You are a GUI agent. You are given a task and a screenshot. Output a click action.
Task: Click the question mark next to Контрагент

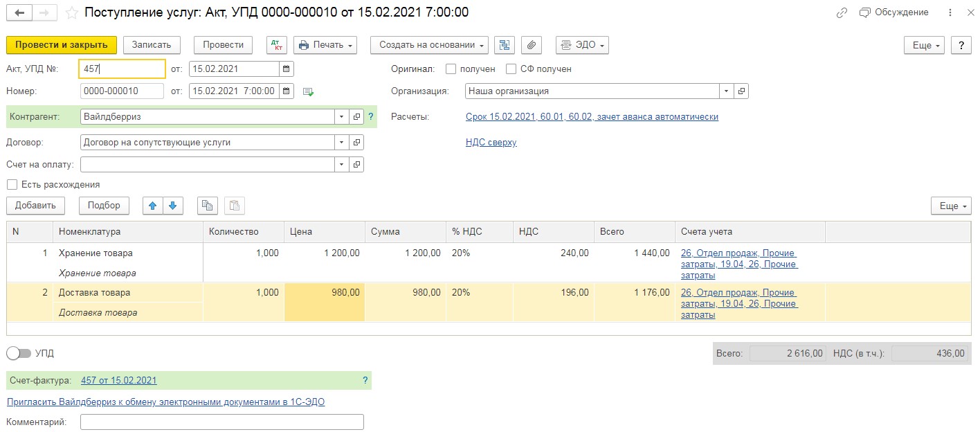pos(371,117)
